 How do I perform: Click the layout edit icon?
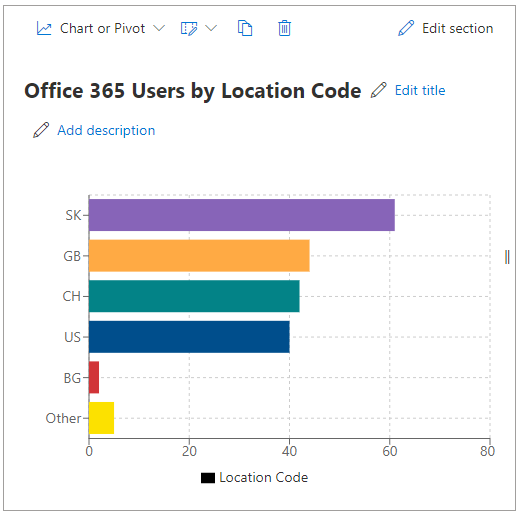189,28
